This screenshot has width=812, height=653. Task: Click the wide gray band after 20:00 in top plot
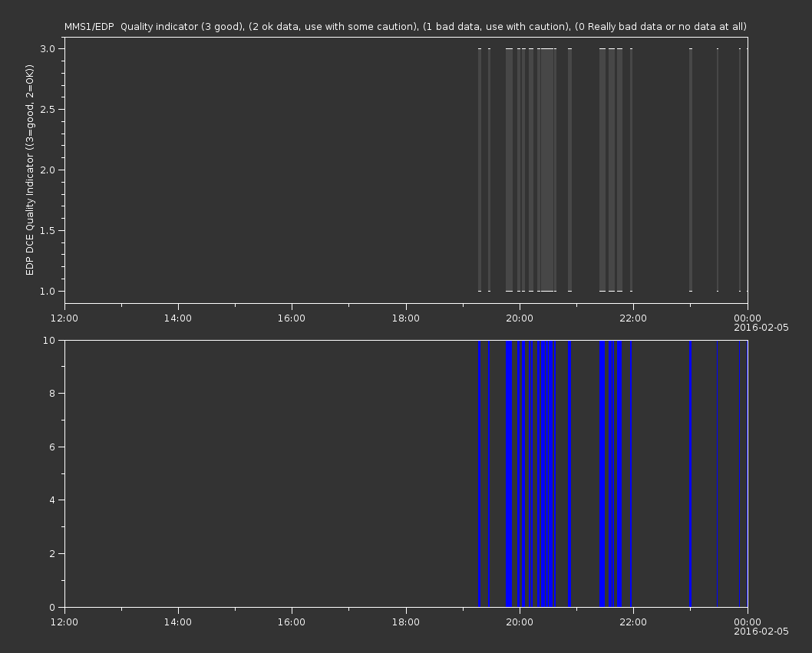point(547,170)
